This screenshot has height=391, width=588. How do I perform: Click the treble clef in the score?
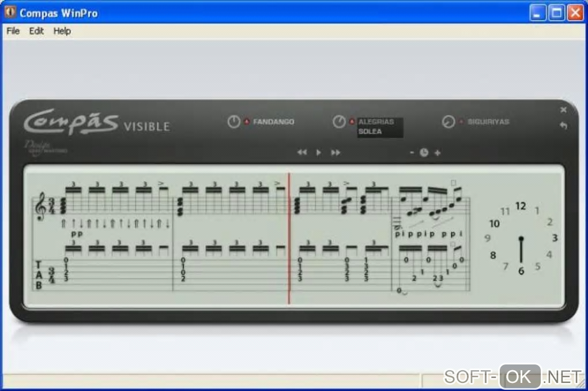[x=42, y=206]
